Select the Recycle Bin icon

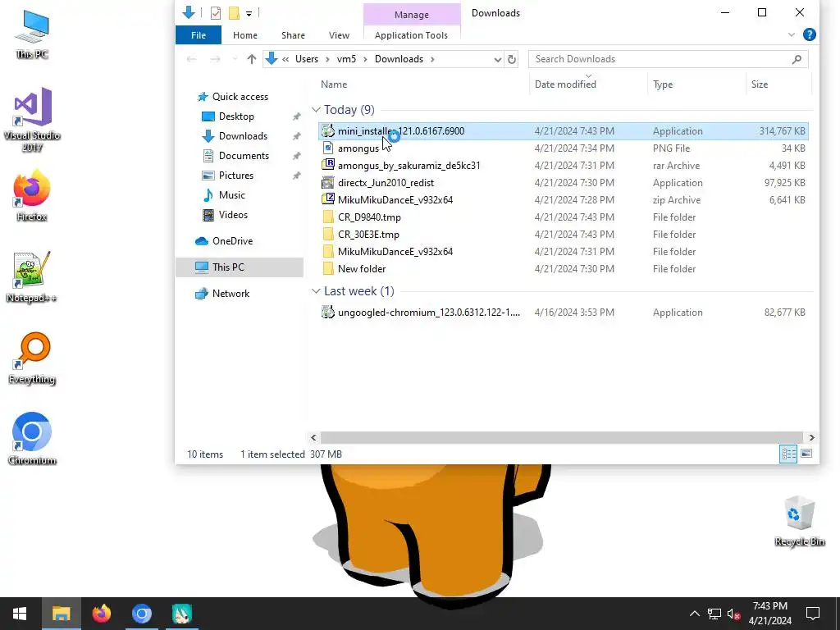click(799, 521)
